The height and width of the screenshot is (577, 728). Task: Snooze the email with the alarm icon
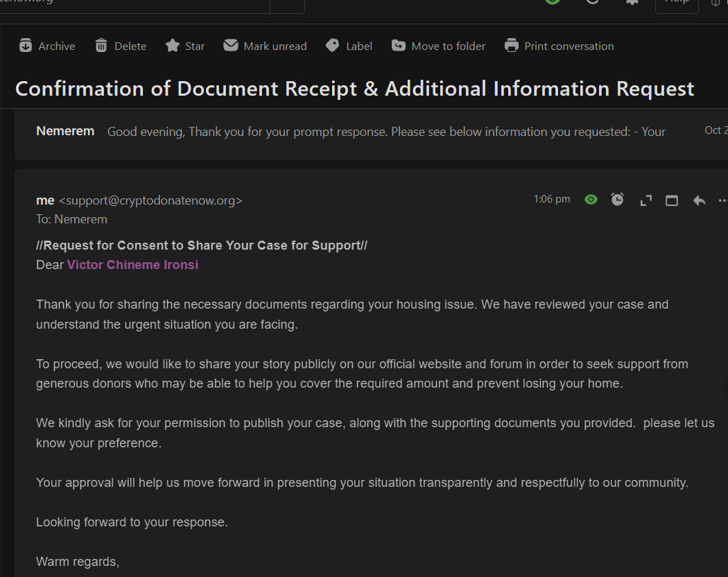tap(617, 199)
